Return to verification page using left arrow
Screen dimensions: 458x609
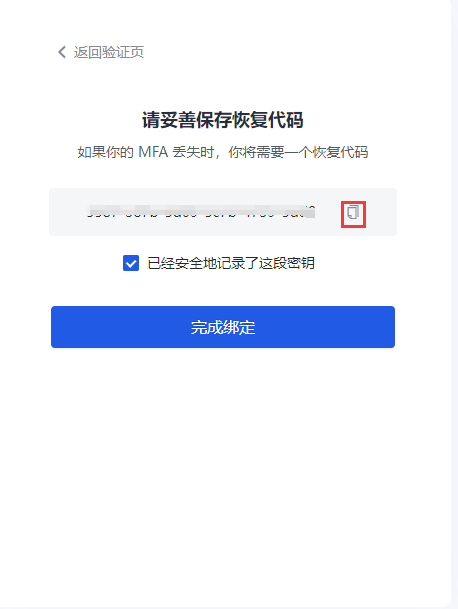[62, 52]
